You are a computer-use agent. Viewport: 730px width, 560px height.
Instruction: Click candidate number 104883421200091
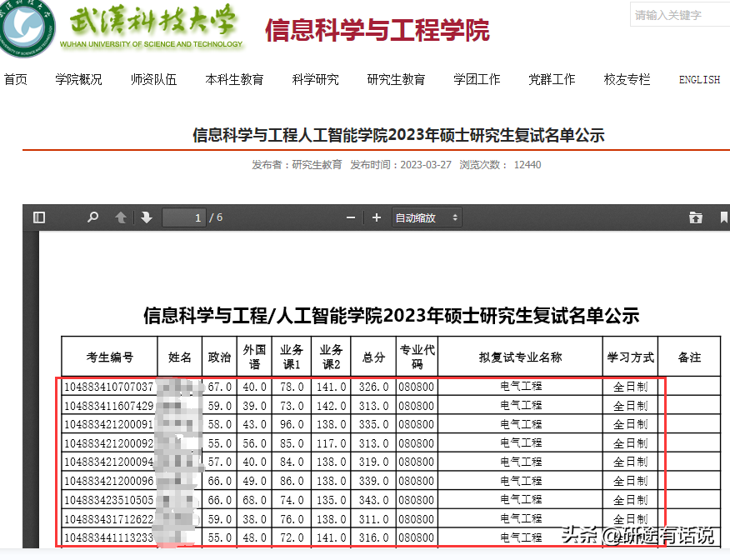click(108, 424)
